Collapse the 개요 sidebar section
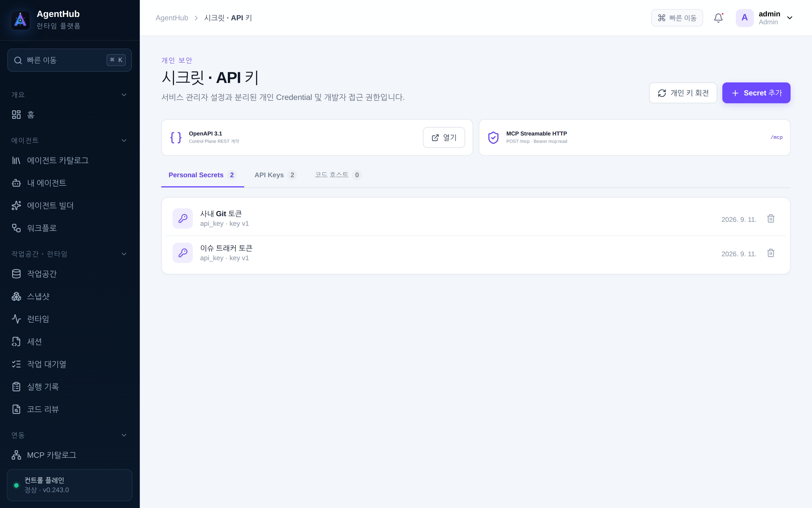812x508 pixels. 124,95
